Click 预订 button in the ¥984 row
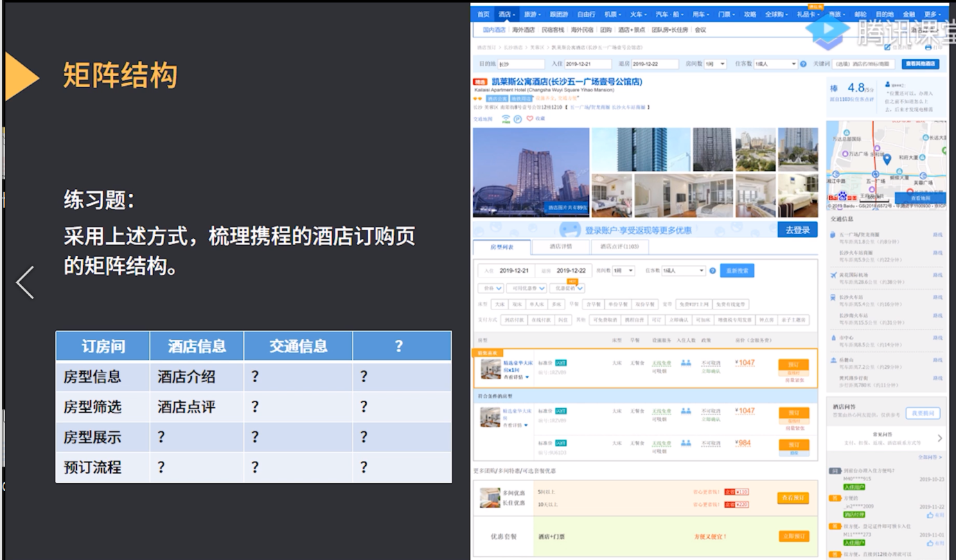956x560 pixels. 794,444
